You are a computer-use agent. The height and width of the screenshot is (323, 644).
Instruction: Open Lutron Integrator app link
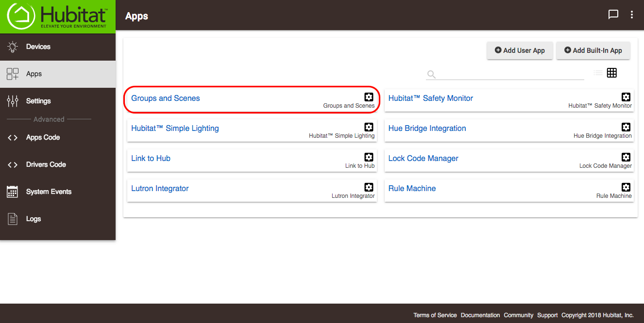point(160,189)
